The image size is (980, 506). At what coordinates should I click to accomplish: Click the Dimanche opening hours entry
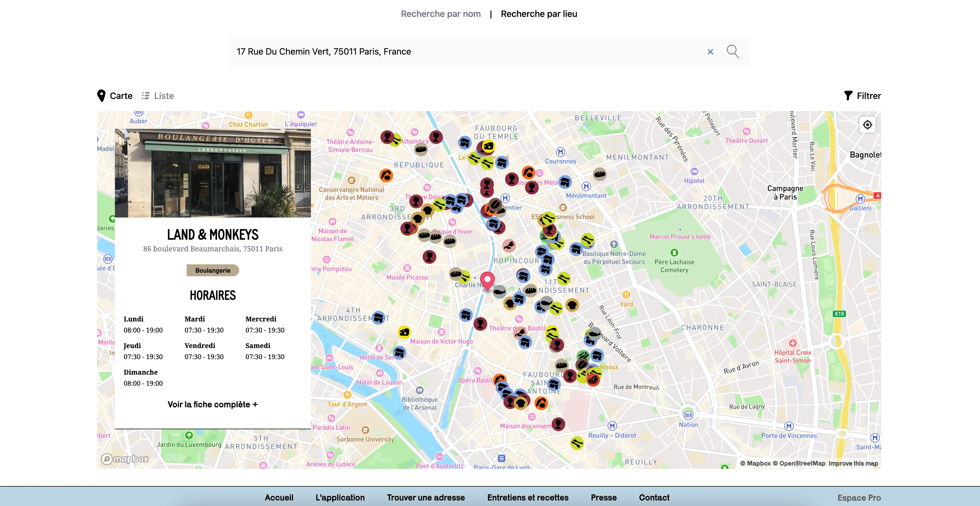pyautogui.click(x=143, y=378)
